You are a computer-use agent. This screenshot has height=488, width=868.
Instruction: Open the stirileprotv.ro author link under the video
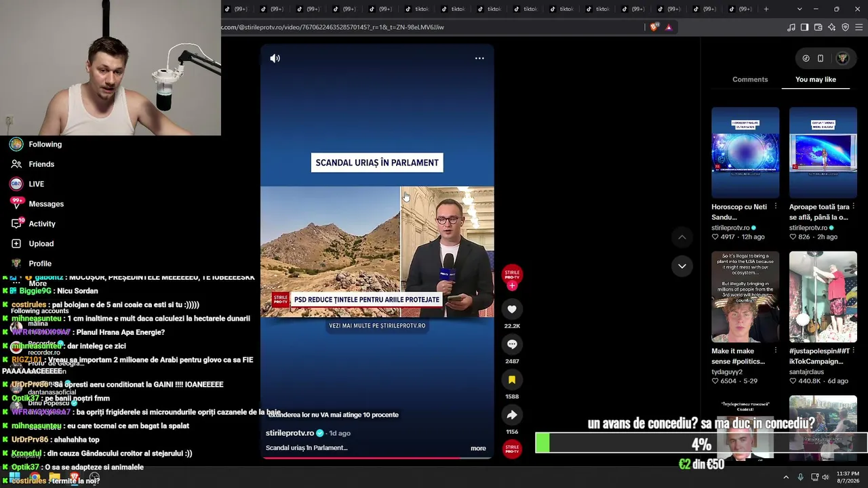click(290, 433)
